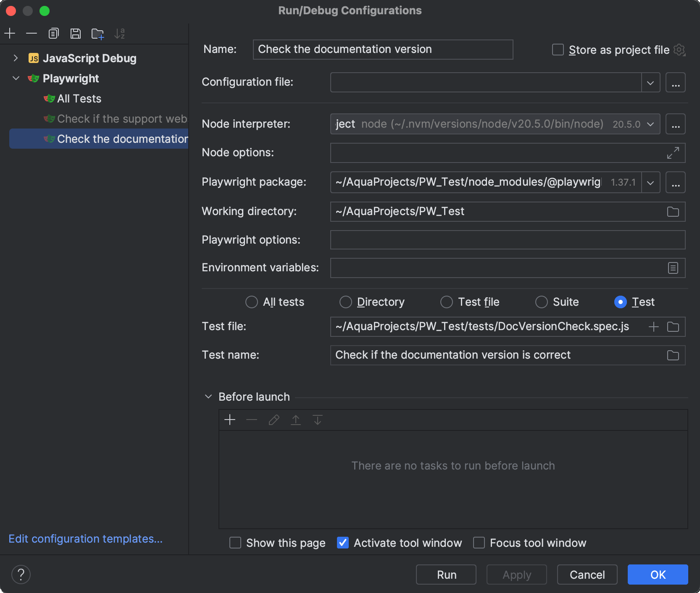The height and width of the screenshot is (593, 700).
Task: Open the Playwright package dropdown
Action: tap(650, 182)
